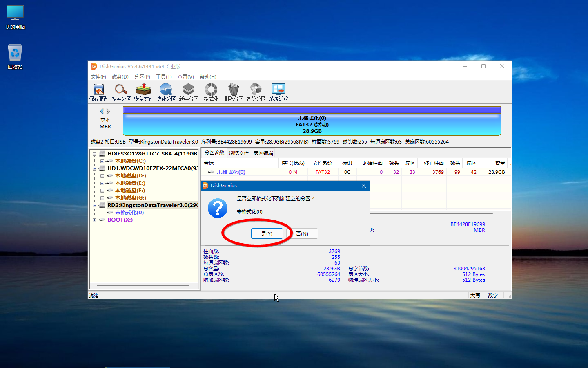Open the 查看(V) menu
Image resolution: width=588 pixels, height=368 pixels.
click(x=185, y=77)
